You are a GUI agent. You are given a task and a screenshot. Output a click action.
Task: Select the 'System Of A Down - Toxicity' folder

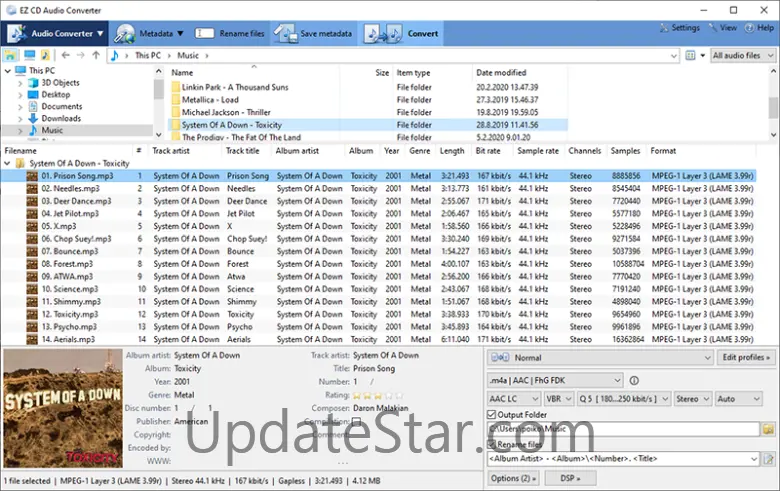pos(231,125)
